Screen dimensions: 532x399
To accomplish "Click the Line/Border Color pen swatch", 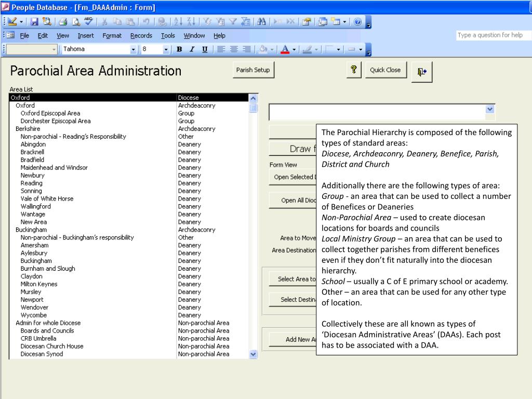I will click(x=307, y=49).
